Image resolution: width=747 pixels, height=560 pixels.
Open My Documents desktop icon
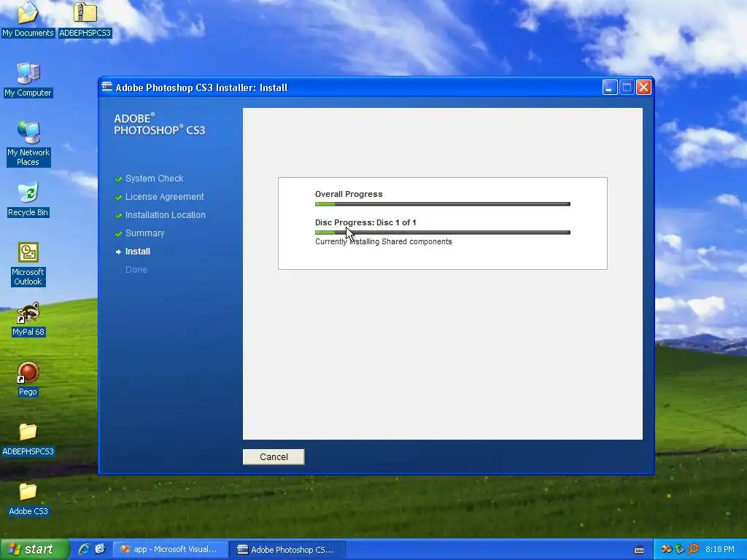28,19
